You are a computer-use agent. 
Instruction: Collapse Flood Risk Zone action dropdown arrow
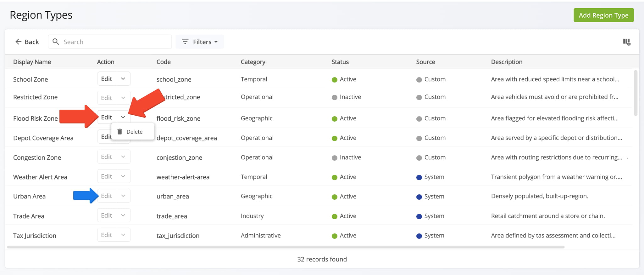click(123, 117)
